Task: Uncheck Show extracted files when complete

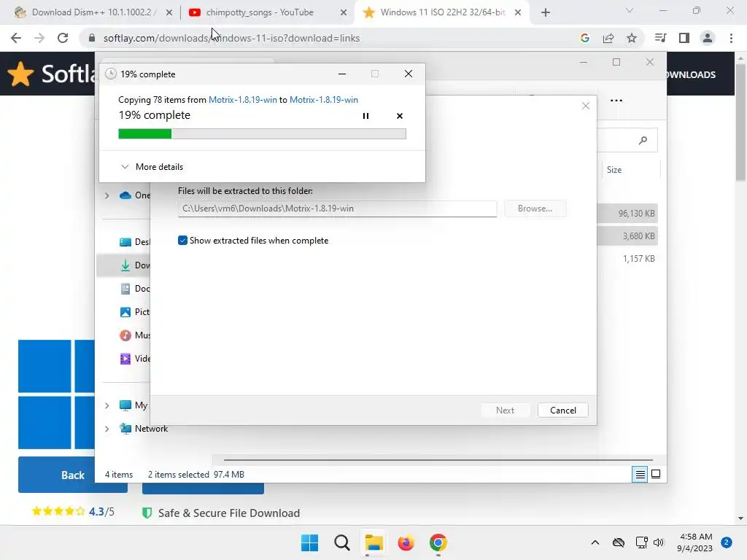Action: click(x=182, y=241)
